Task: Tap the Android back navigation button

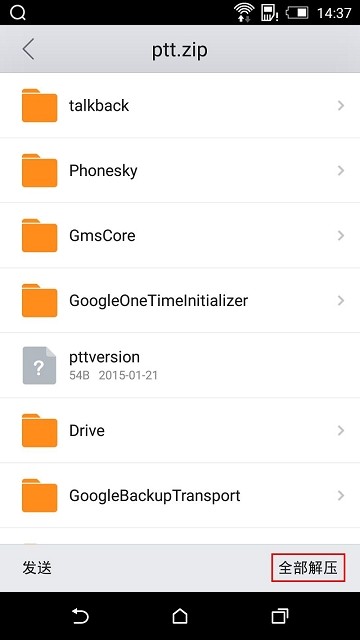Action: 80,616
